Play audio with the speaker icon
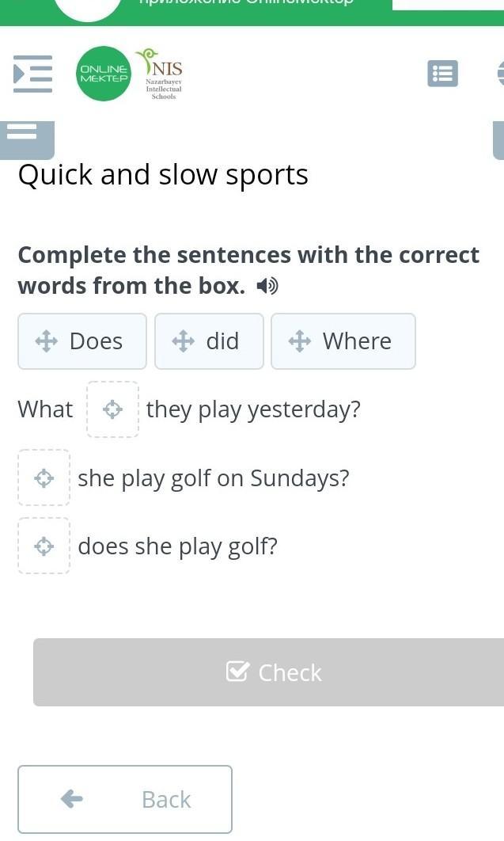Screen dimensions: 504x841 267,286
